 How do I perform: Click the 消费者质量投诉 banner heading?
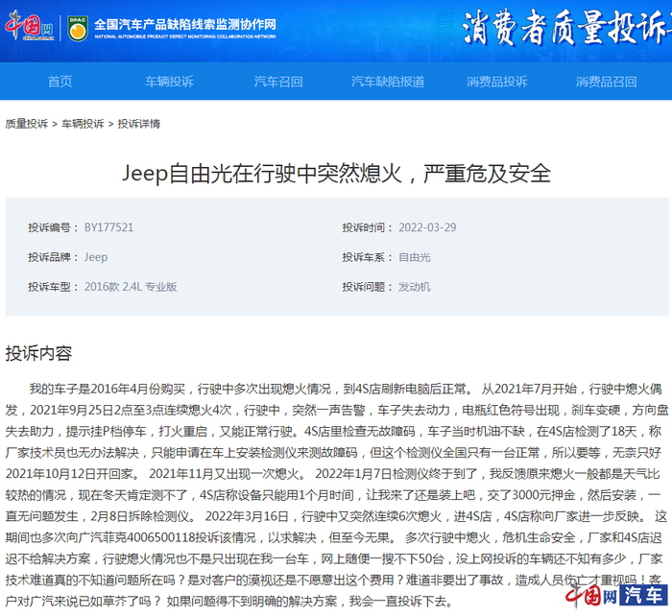click(566, 28)
